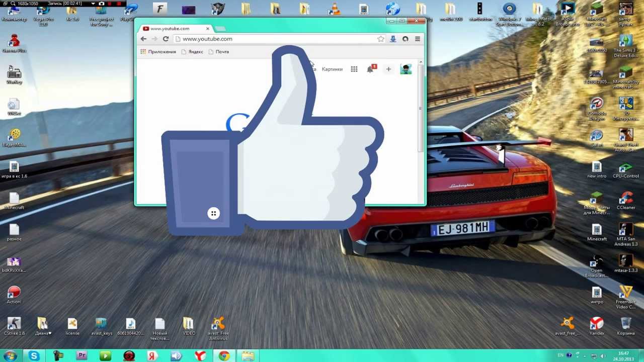Viewport: 644px width, 362px height.
Task: Open a new Chrome tab
Action: (220, 29)
